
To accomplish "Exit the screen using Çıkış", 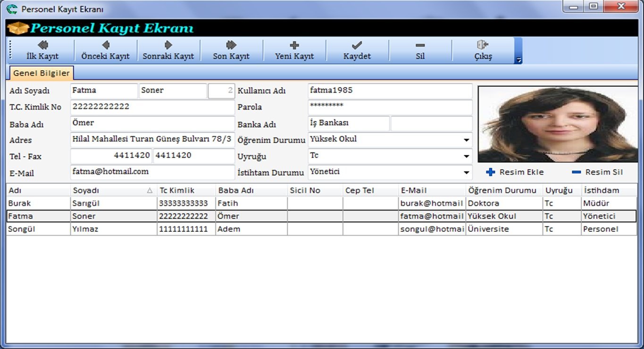I will (483, 50).
